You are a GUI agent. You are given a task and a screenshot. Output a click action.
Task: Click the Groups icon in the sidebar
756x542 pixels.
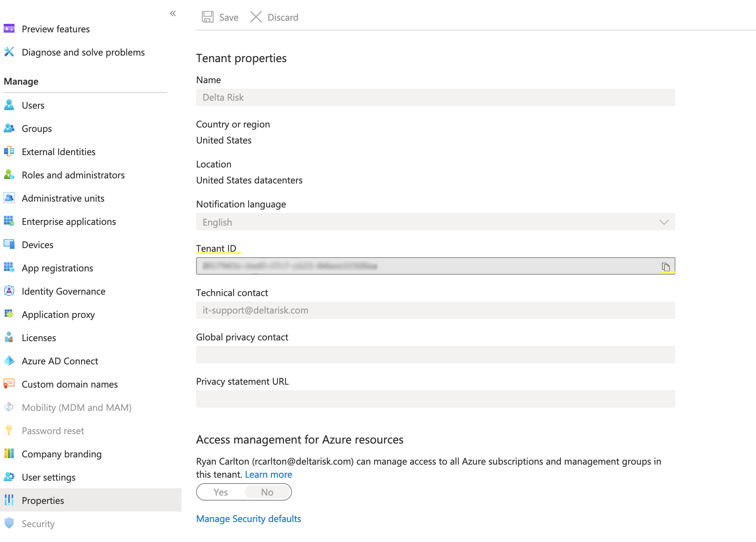click(x=9, y=128)
